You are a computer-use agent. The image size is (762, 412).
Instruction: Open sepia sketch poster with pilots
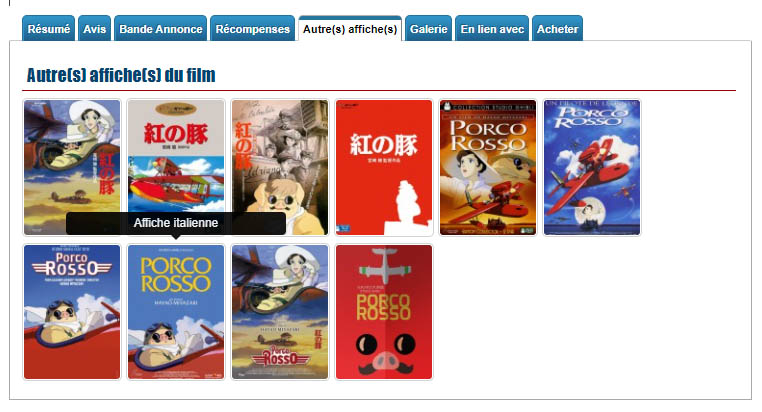click(280, 168)
